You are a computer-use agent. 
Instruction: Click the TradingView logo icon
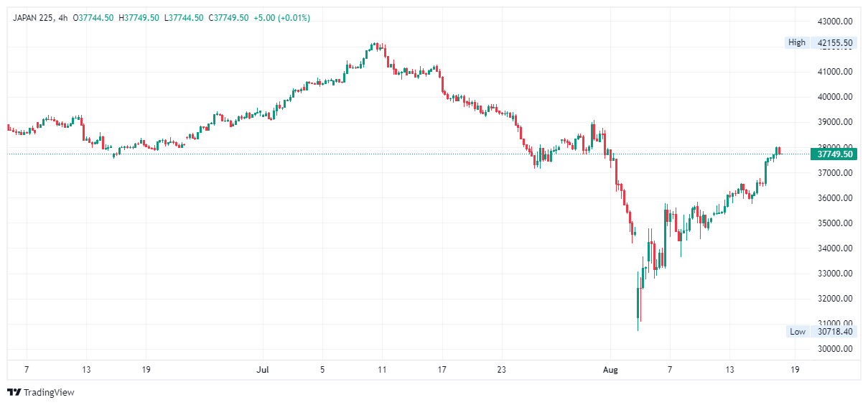pos(14,392)
